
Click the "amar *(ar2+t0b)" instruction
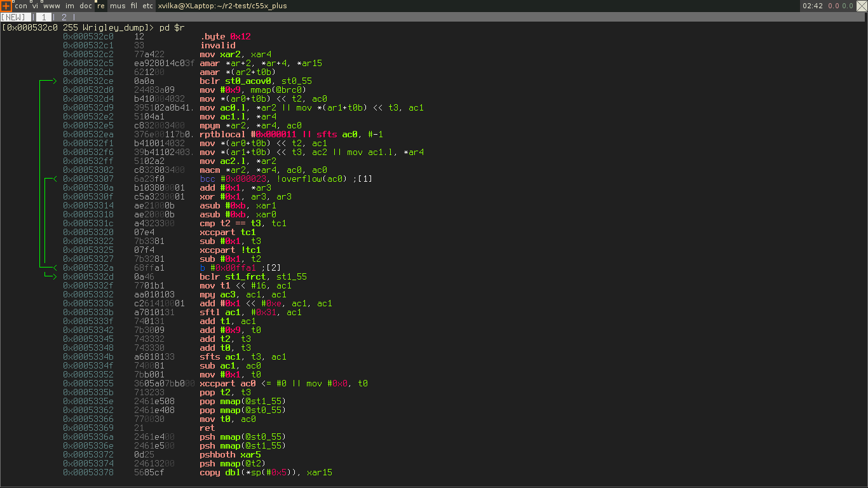click(238, 72)
